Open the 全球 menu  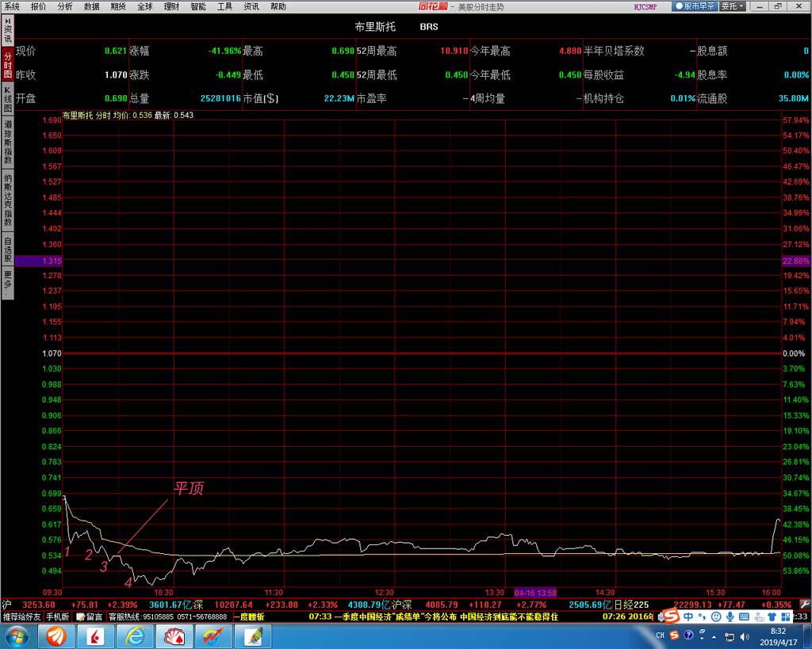[145, 6]
